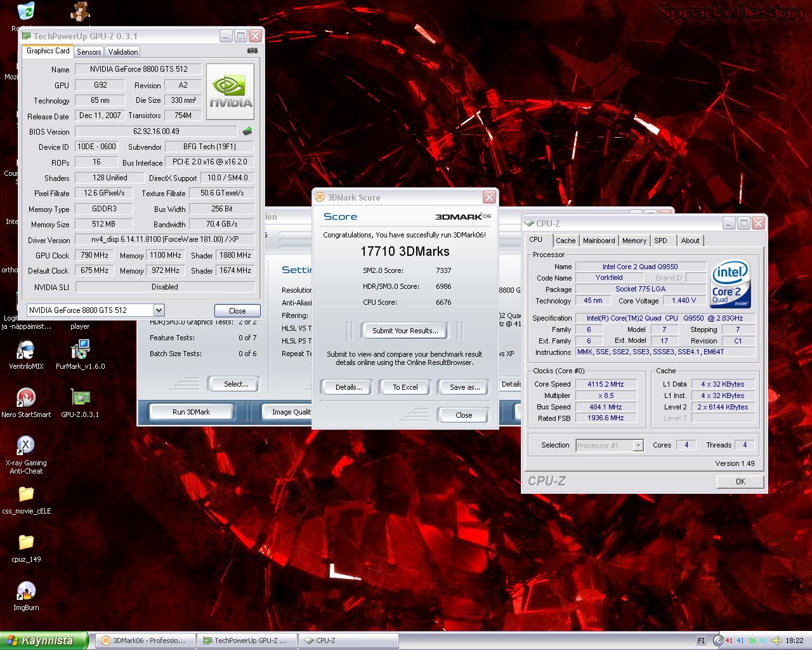Open the GPU-Z.0.3.1 desktop icon

click(x=80, y=404)
